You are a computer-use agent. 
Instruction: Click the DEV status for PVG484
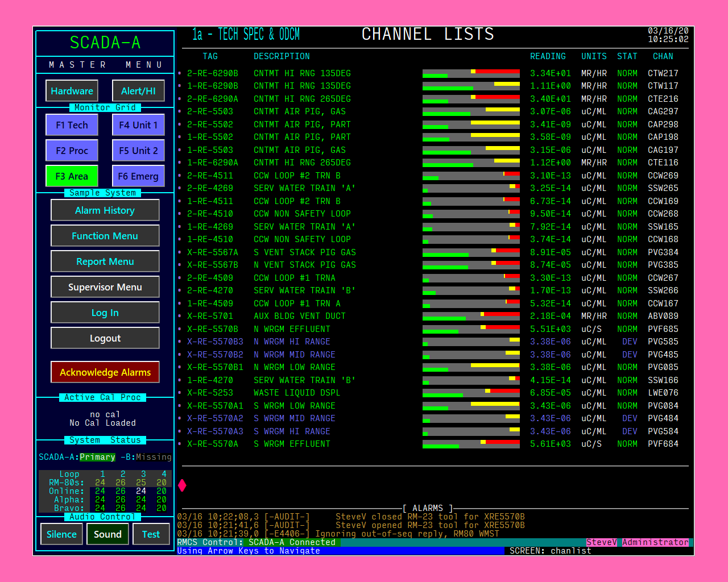pyautogui.click(x=630, y=418)
